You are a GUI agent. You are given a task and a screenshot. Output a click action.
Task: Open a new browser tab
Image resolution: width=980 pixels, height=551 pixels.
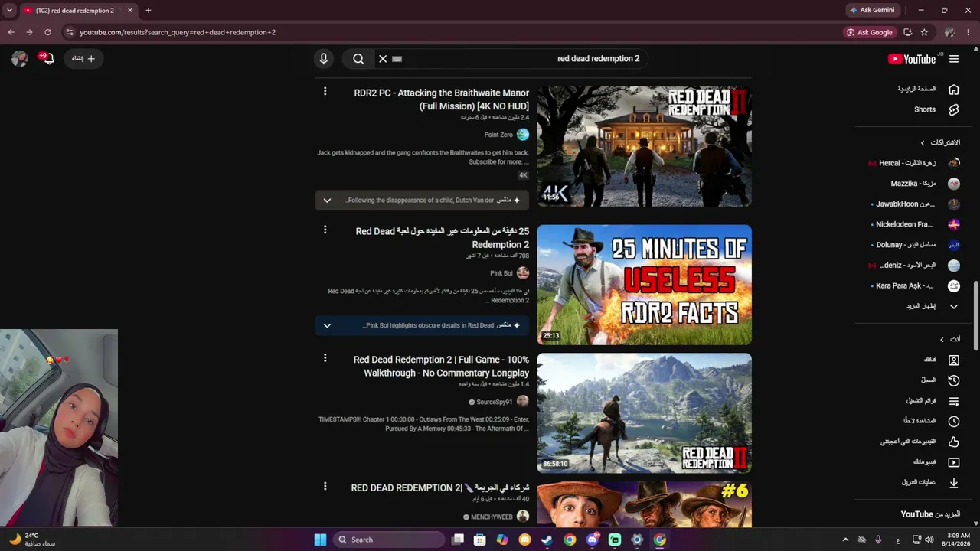coord(149,11)
